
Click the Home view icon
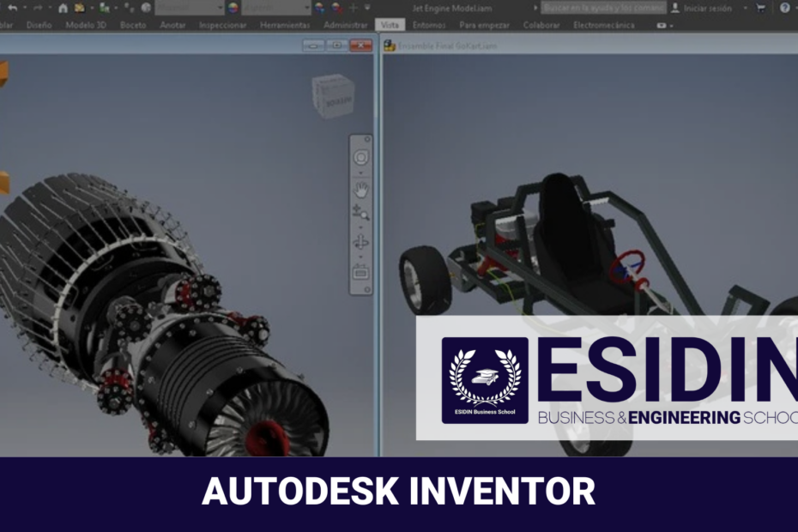[63, 8]
